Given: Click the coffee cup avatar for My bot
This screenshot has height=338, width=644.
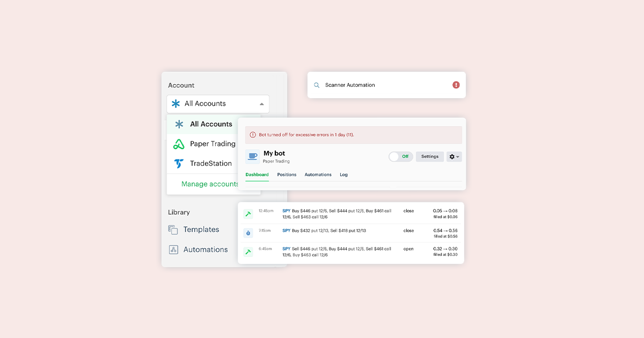Looking at the screenshot, I should coord(252,156).
